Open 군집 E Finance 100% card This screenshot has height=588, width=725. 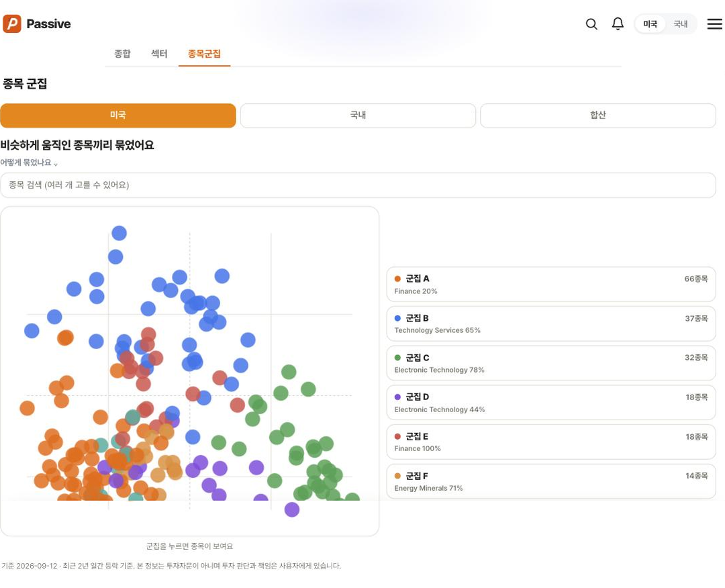[x=551, y=442]
